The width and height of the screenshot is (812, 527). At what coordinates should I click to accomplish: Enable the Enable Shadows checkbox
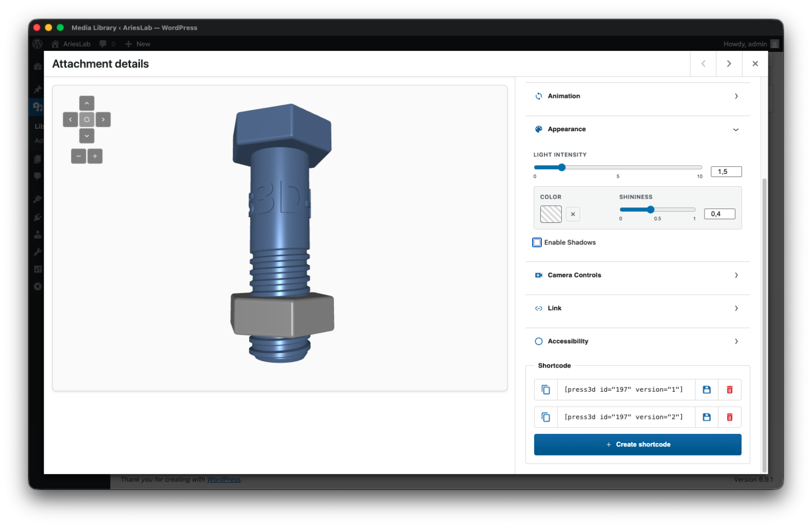537,242
